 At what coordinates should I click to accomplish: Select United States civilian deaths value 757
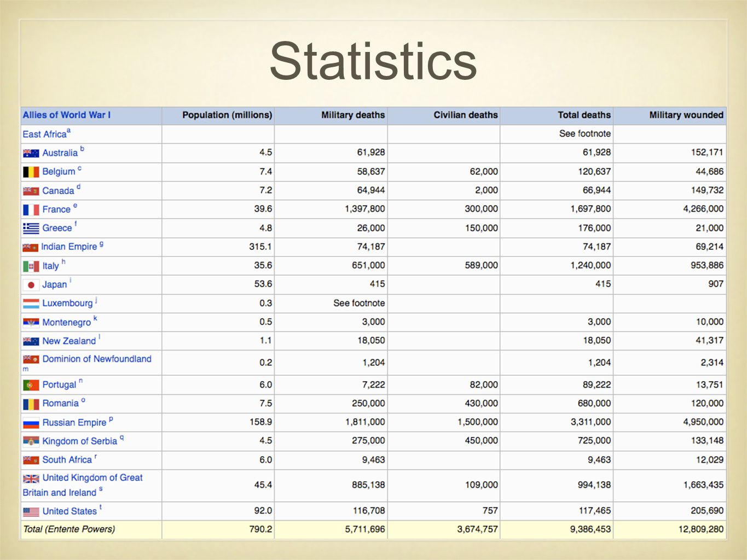pos(490,511)
